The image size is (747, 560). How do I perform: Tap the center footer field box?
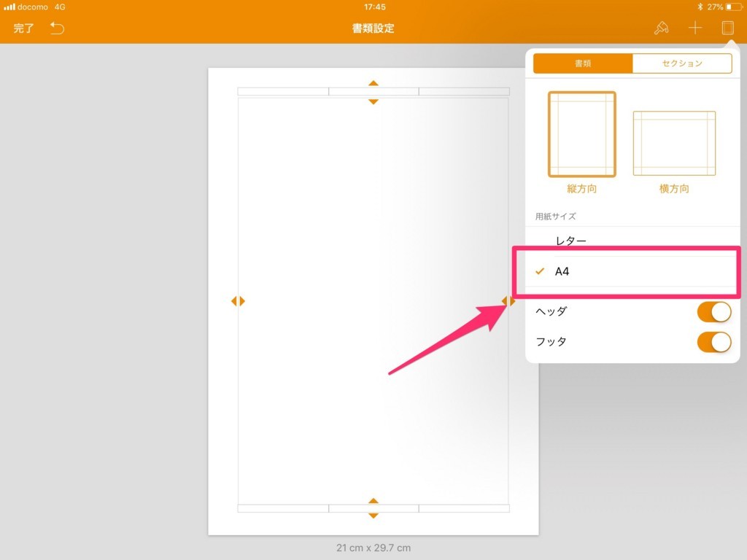tap(373, 508)
